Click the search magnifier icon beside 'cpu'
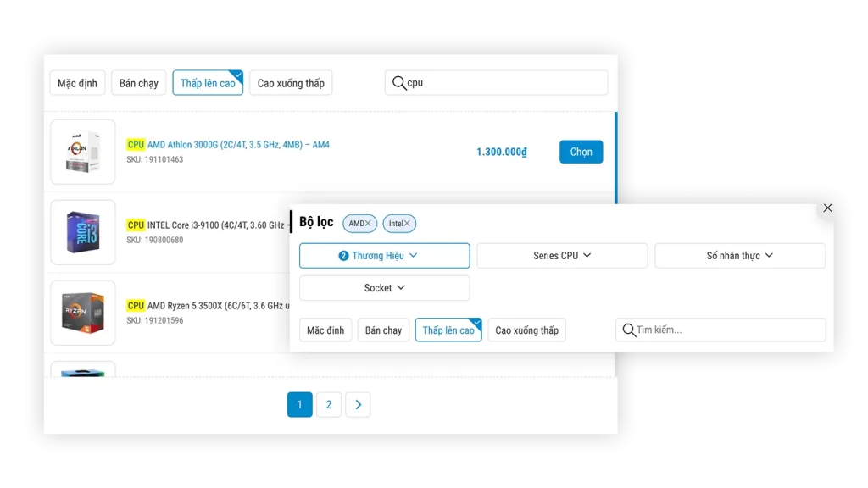The height and width of the screenshot is (488, 868). (x=398, y=83)
